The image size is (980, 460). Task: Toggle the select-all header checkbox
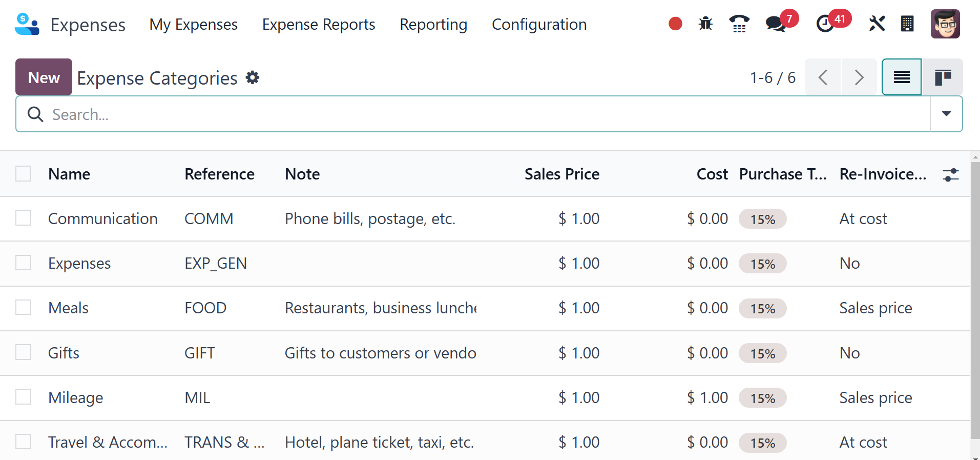[24, 174]
